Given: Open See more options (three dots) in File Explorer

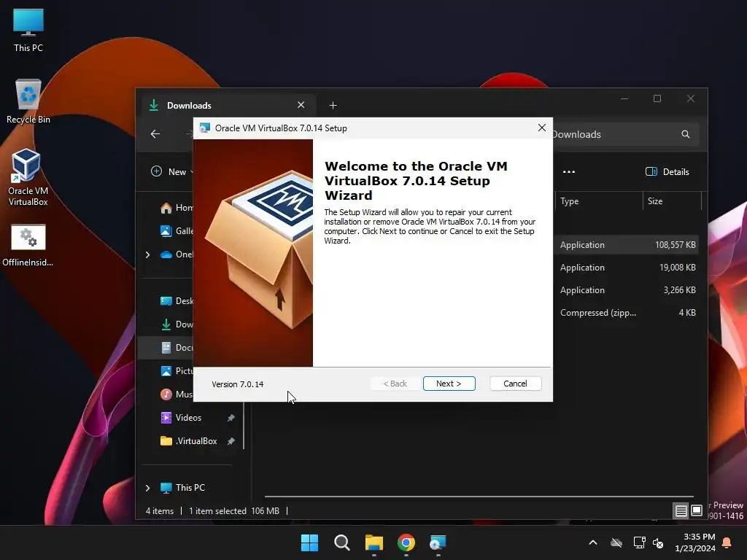Looking at the screenshot, I should pyautogui.click(x=569, y=172).
